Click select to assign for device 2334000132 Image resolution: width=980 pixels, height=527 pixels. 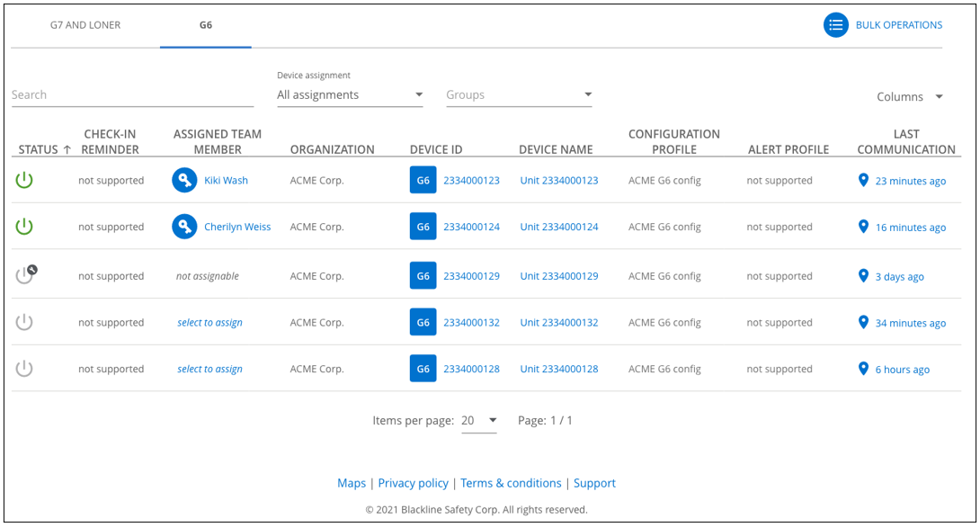click(209, 321)
